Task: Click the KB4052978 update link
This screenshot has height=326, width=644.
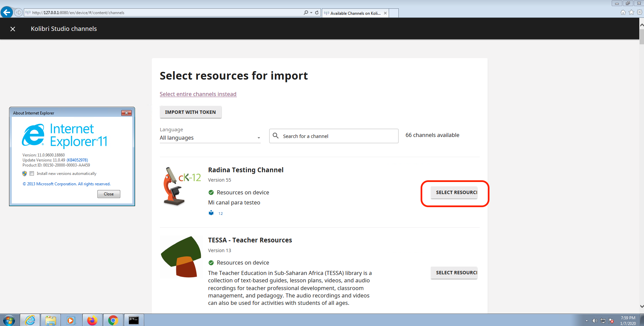Action: coord(77,160)
